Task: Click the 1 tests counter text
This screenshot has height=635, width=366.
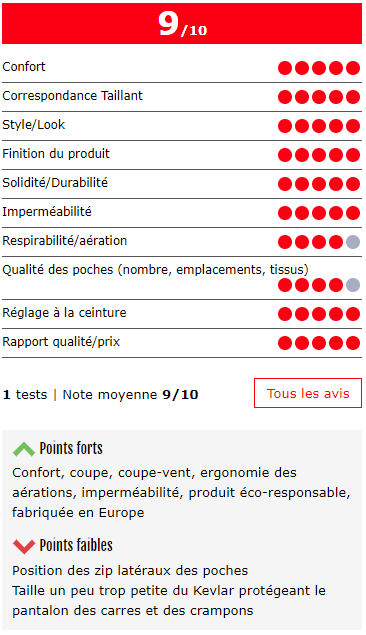Action: (x=25, y=394)
